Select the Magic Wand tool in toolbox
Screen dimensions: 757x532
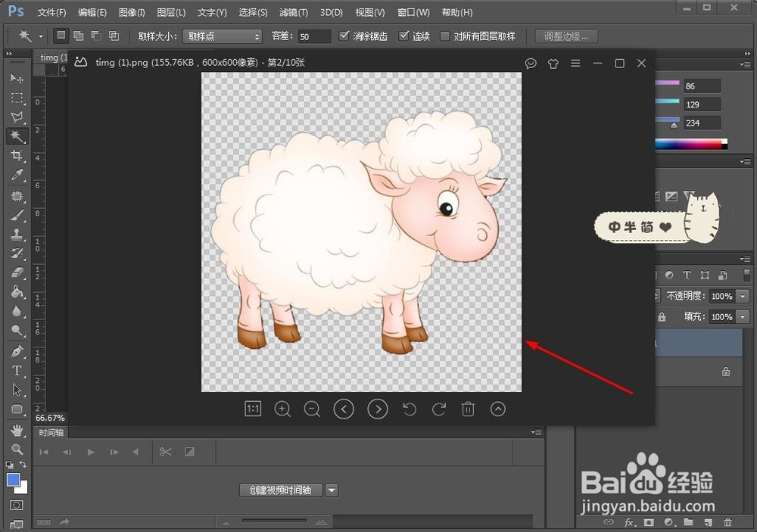click(x=17, y=137)
